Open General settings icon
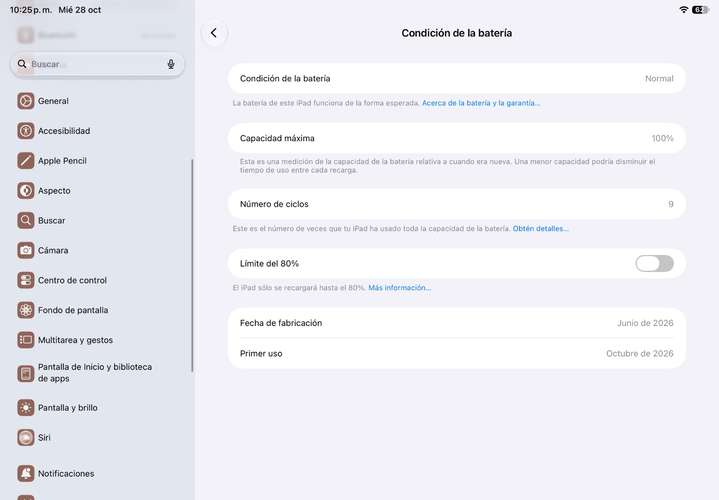The height and width of the screenshot is (500, 719). click(x=26, y=101)
